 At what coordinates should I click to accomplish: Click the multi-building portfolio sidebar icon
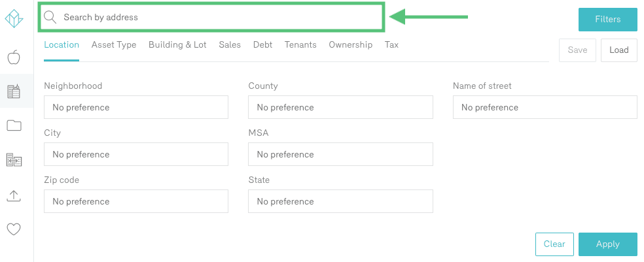(x=14, y=160)
